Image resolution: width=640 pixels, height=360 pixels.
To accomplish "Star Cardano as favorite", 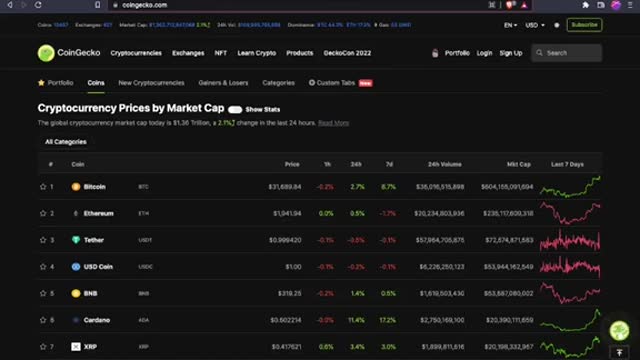I will coord(43,320).
